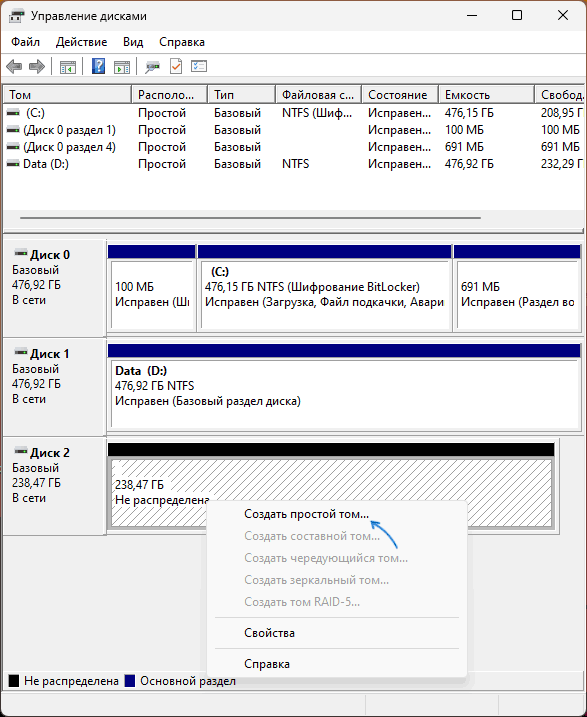The image size is (587, 717).
Task: Click drive icon of Диск 0 раздел 4 row
Action: pos(13,147)
